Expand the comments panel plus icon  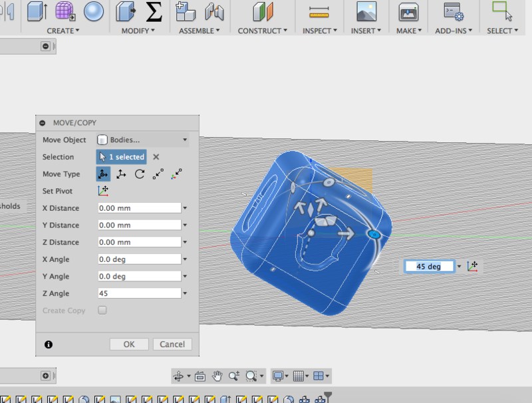tap(45, 376)
